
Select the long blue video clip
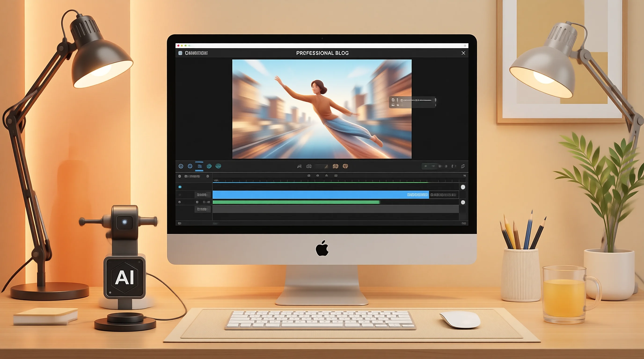tap(321, 195)
